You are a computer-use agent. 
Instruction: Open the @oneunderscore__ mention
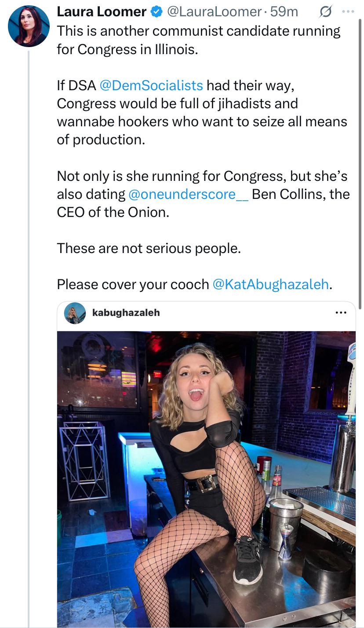pyautogui.click(x=188, y=194)
